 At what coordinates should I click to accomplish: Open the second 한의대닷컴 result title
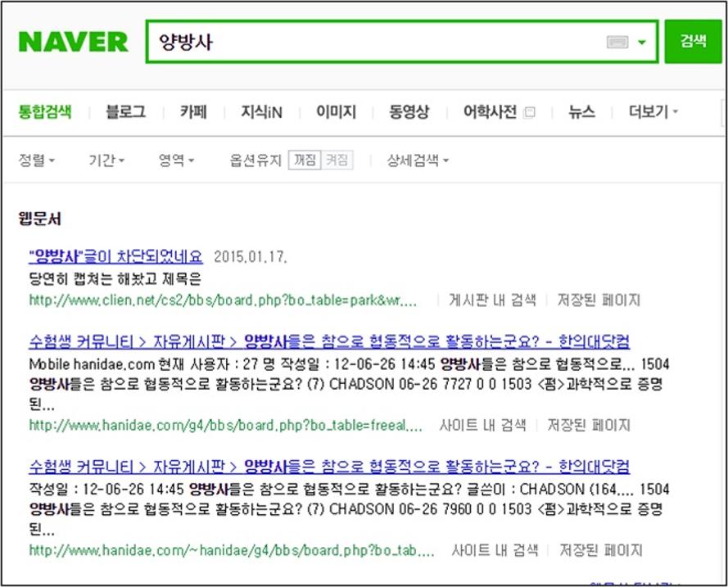click(x=329, y=467)
